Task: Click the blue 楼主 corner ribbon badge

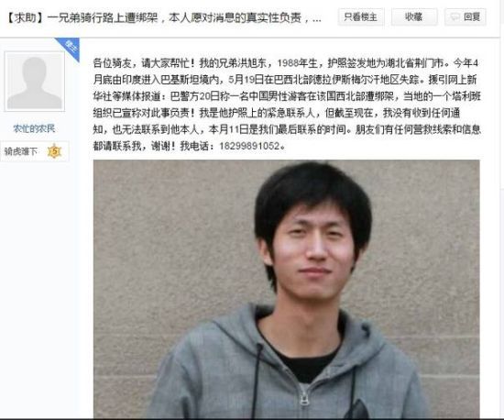Action: coord(70,48)
